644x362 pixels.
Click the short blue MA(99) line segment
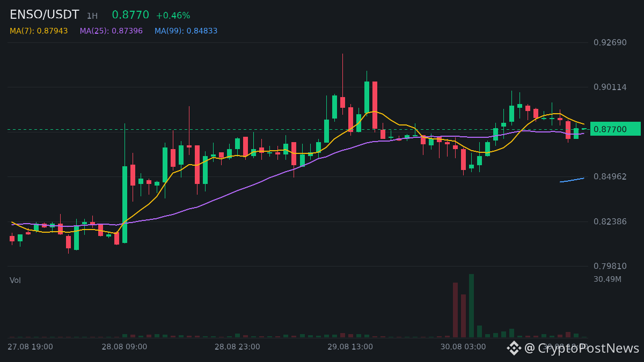tap(572, 180)
